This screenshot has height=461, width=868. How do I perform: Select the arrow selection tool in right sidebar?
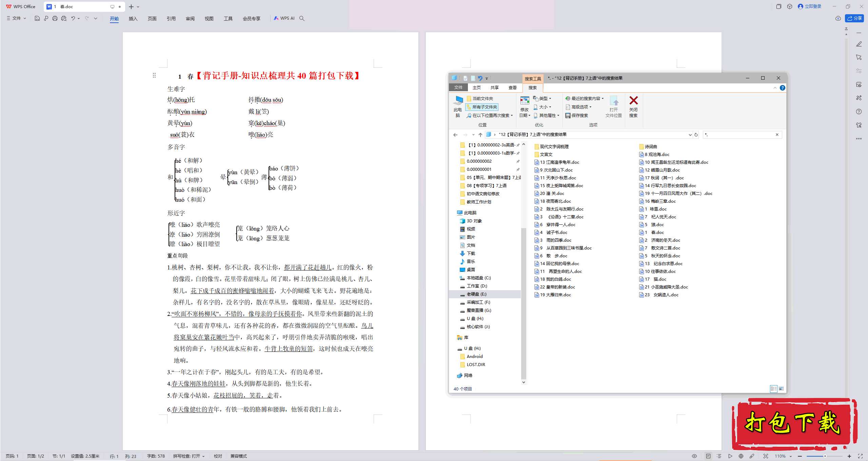pyautogui.click(x=859, y=57)
